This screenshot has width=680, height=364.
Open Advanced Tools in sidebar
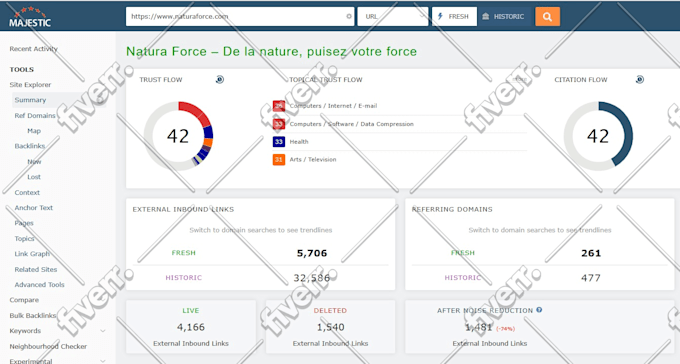[39, 285]
